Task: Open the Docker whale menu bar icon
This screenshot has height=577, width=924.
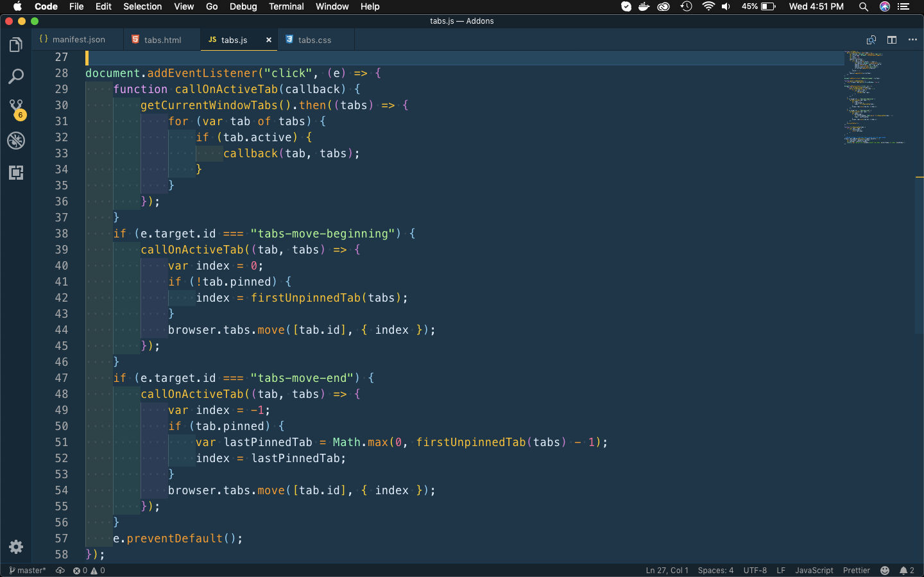Action: point(644,6)
